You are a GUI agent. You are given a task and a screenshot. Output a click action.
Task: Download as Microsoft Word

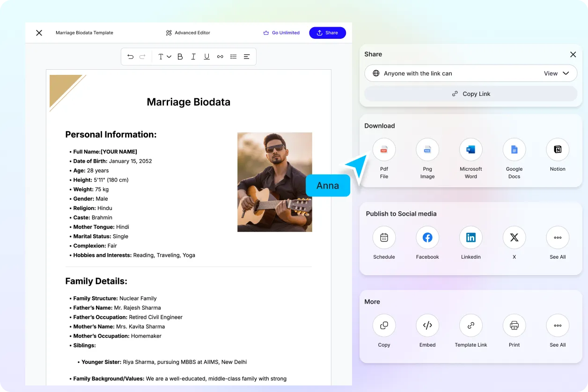471,150
